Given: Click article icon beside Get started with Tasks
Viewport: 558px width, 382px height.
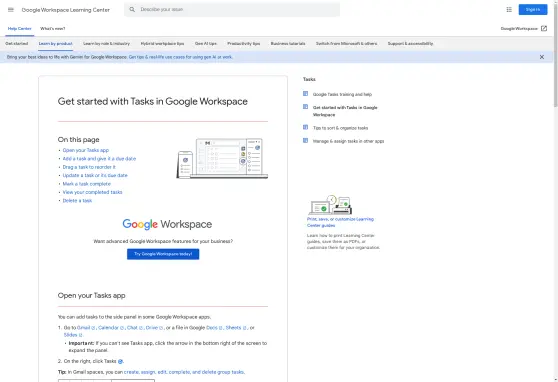Looking at the screenshot, I should coord(305,107).
